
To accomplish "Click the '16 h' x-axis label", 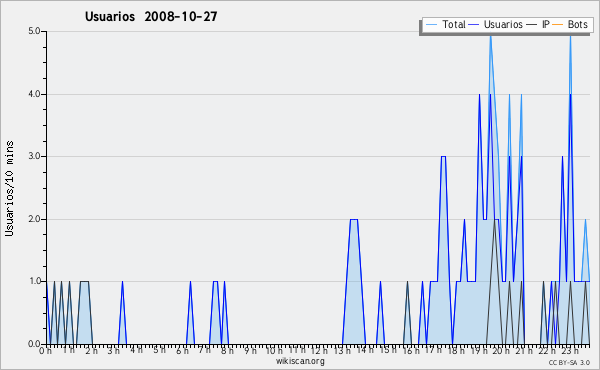I will click(410, 350).
